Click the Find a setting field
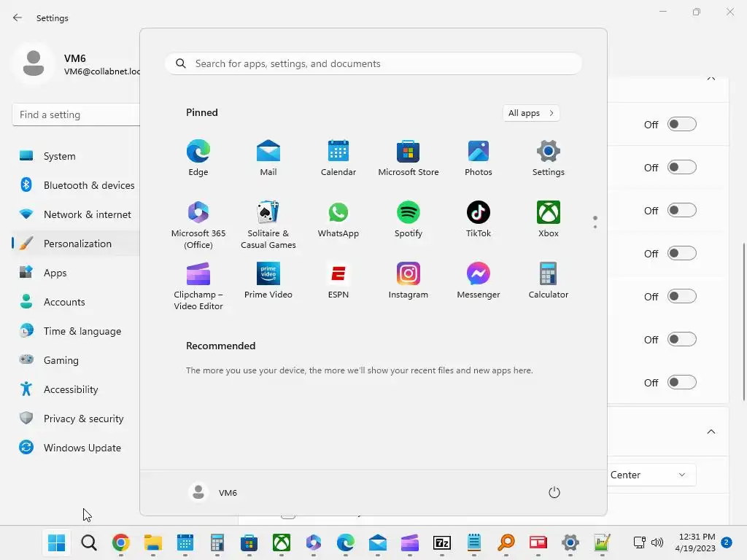Screen dimensions: 747x560 click(76, 114)
